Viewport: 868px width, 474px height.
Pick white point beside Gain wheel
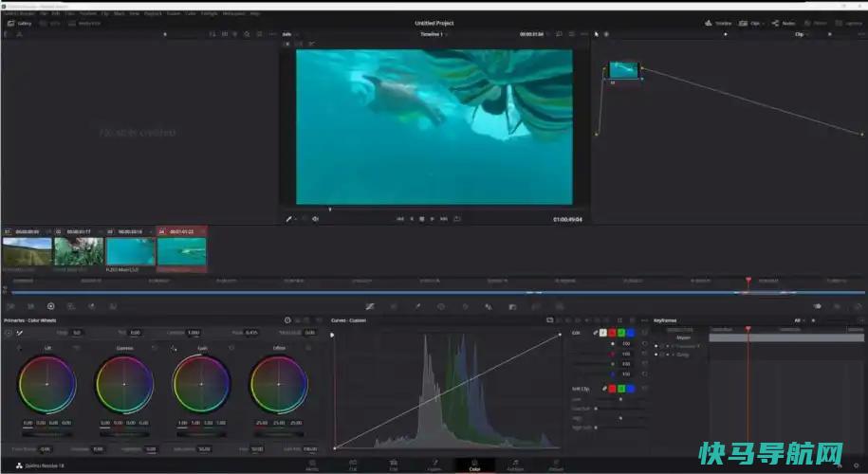[174, 348]
